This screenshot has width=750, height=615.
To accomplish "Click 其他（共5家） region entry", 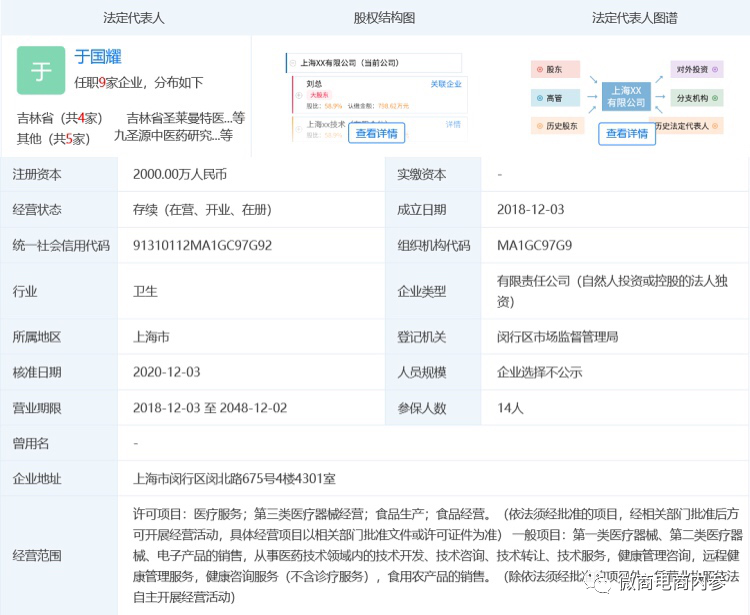I will 54,139.
